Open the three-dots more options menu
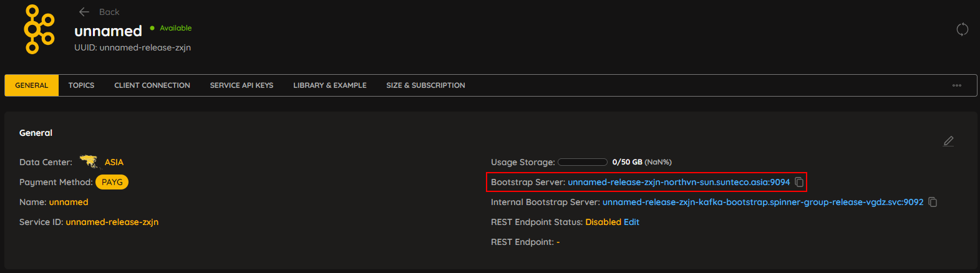 click(957, 85)
